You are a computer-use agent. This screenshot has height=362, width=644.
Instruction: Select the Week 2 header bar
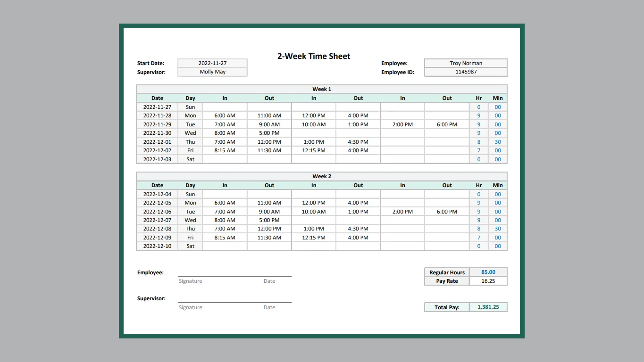pos(322,176)
